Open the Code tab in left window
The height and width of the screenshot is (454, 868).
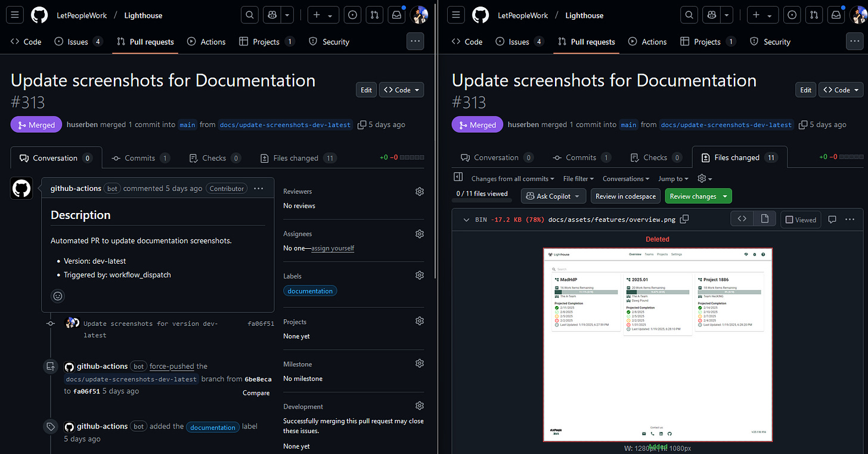(x=26, y=42)
